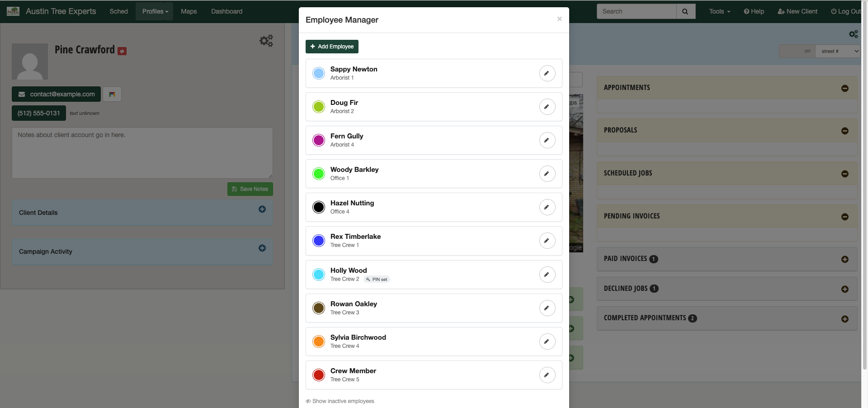The image size is (868, 408).
Task: Click the Add Employee button
Action: [332, 47]
